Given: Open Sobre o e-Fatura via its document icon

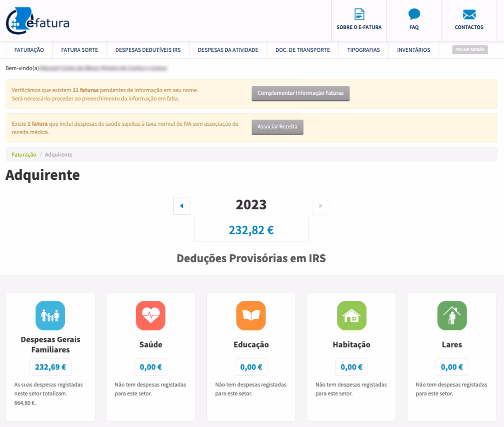Looking at the screenshot, I should coord(358,15).
